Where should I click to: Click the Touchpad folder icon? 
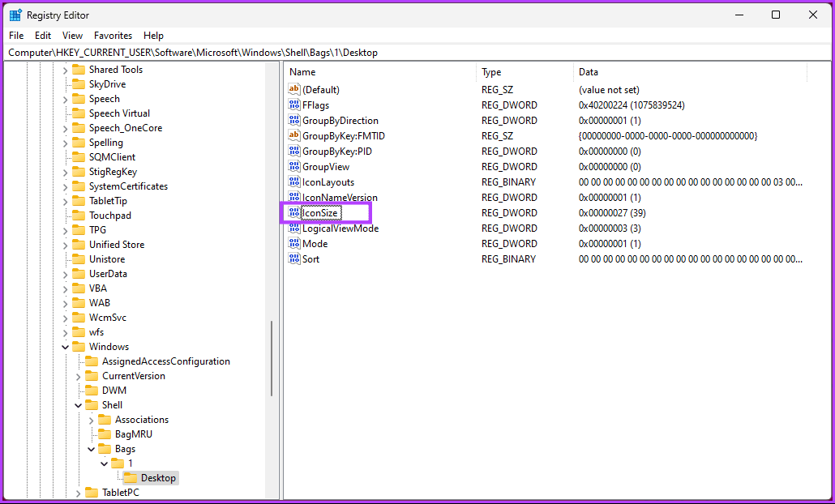(x=79, y=216)
